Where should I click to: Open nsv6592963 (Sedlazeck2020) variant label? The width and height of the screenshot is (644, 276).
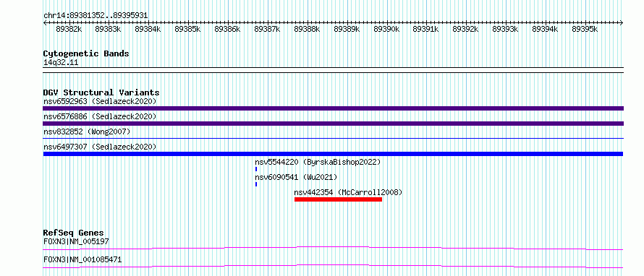100,101
